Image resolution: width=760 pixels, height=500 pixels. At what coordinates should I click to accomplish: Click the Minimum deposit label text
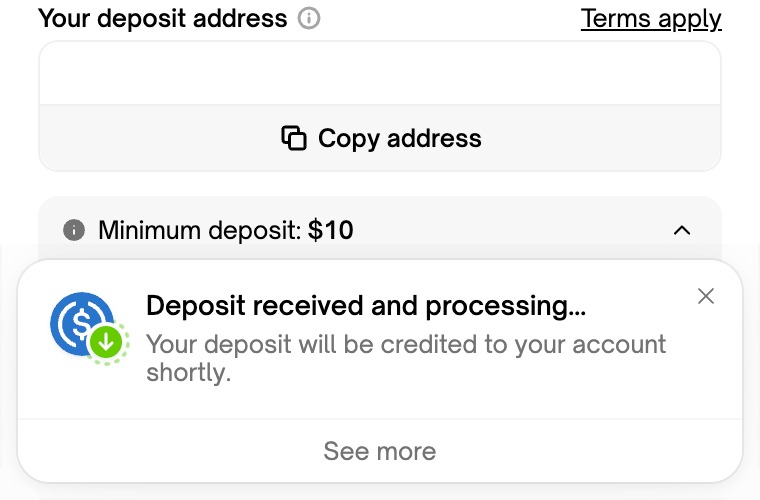point(199,231)
